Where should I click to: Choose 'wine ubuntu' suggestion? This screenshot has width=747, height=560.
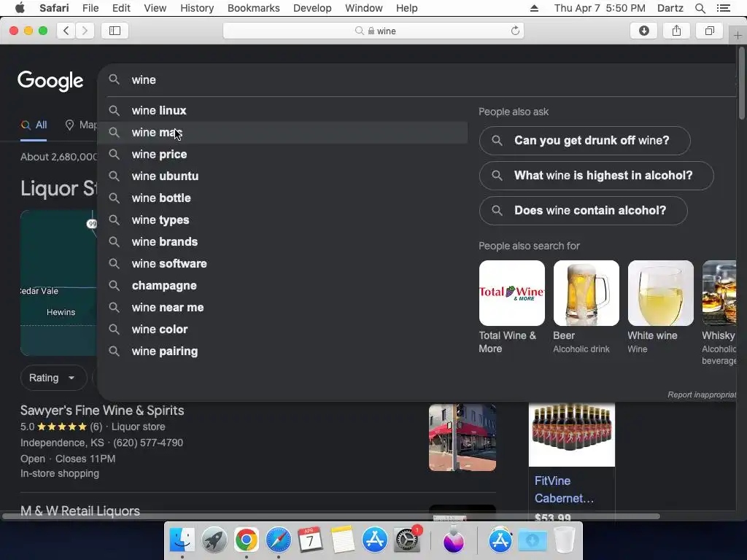[x=282, y=176]
